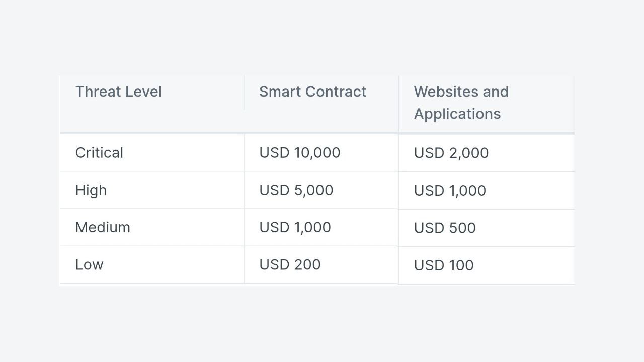
Task: Click the High threat level cell
Action: (x=152, y=190)
